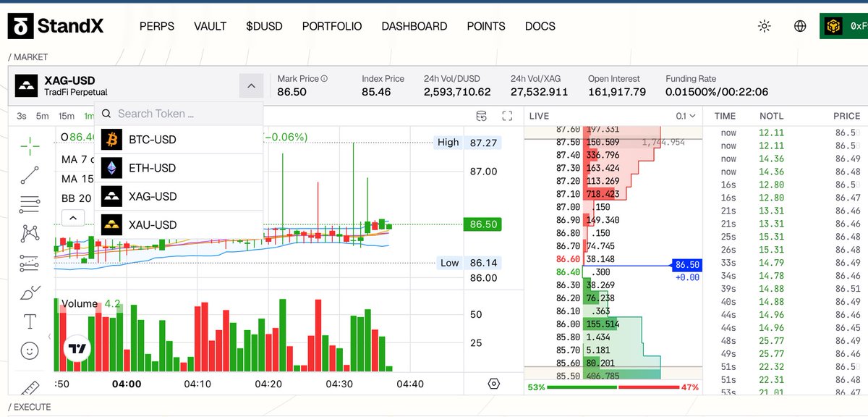Screen dimensions: 868x417
Task: Click the chart settings hexagon icon
Action: click(x=494, y=384)
